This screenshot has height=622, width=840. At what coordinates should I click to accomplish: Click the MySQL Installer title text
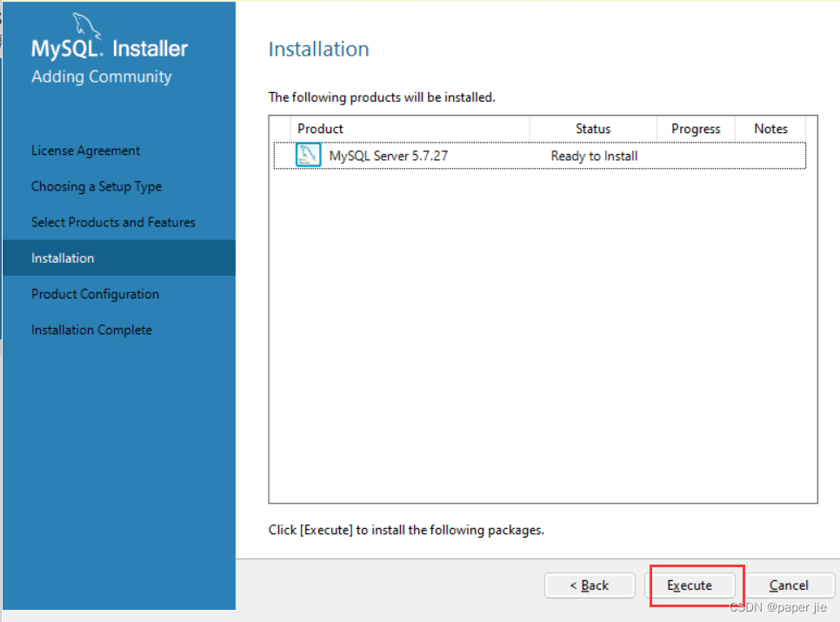(110, 49)
